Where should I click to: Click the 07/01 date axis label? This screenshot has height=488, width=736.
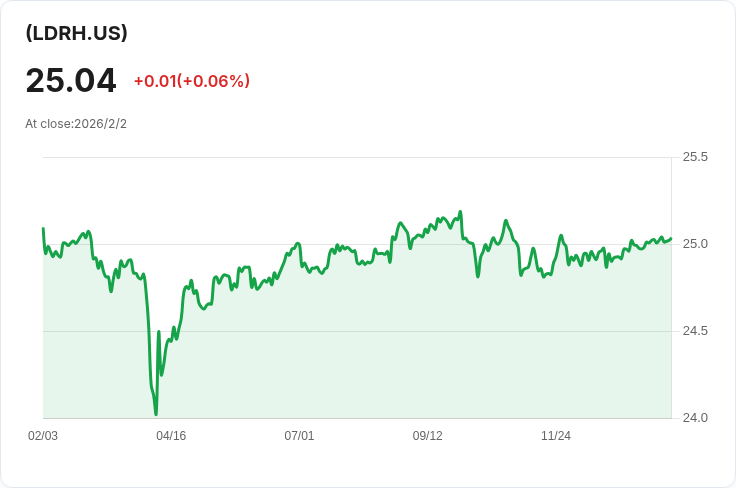click(x=299, y=436)
